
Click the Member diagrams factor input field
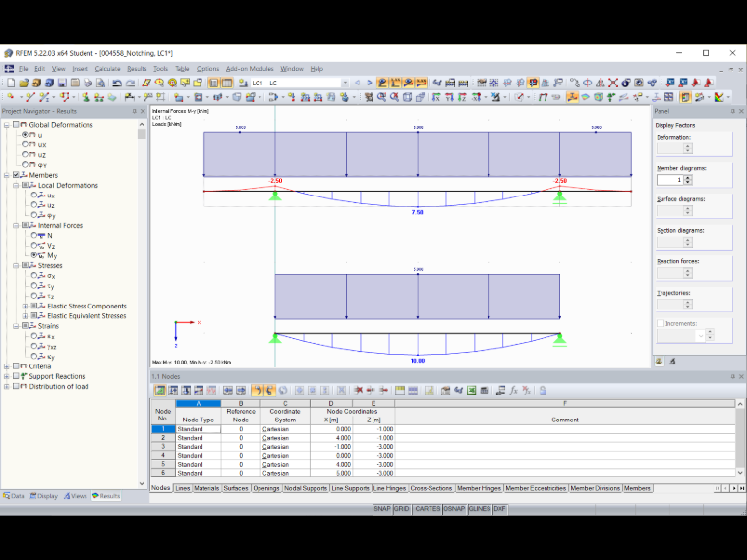pos(669,180)
